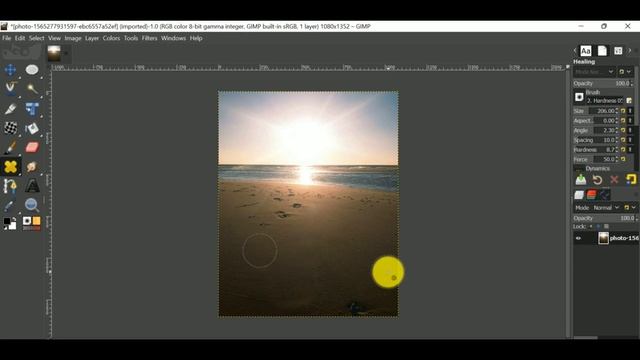The image size is (640, 360).
Task: Reset tool options to defaults
Action: click(631, 180)
